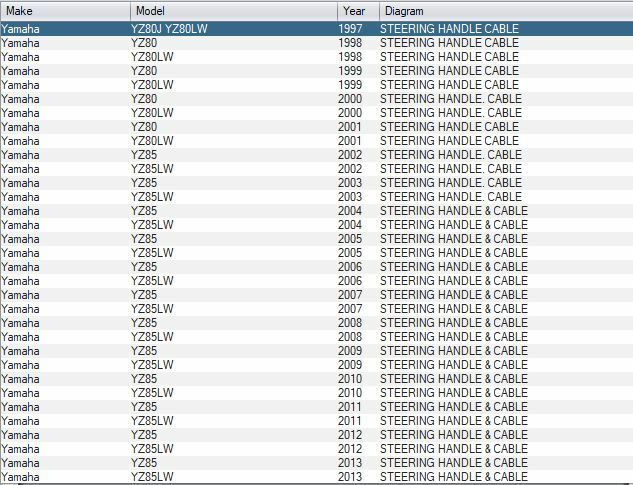
Task: Click the 1997 year cell in the highlighted row
Action: [350, 29]
